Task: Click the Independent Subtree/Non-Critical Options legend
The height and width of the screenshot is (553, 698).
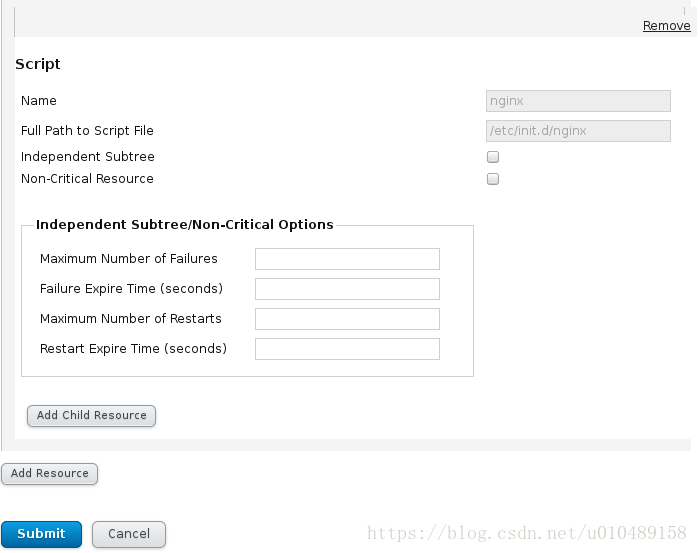Action: coord(185,224)
